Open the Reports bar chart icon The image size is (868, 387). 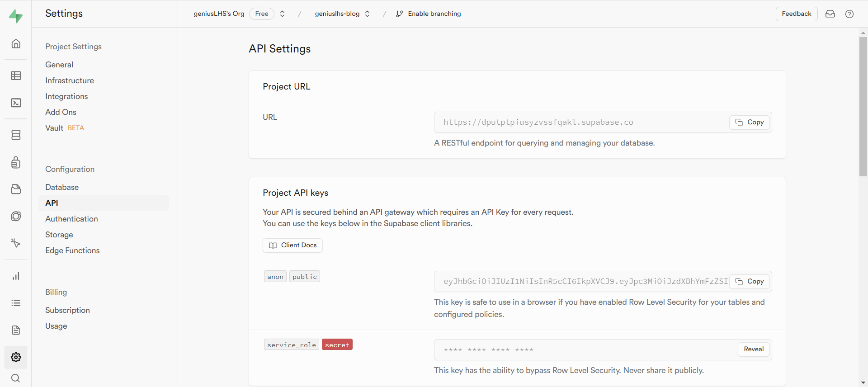pos(16,276)
